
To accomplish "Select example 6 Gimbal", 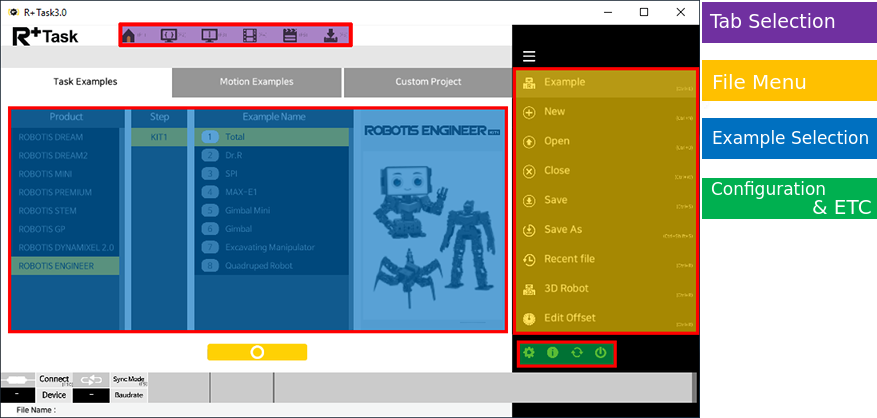I will tap(272, 229).
